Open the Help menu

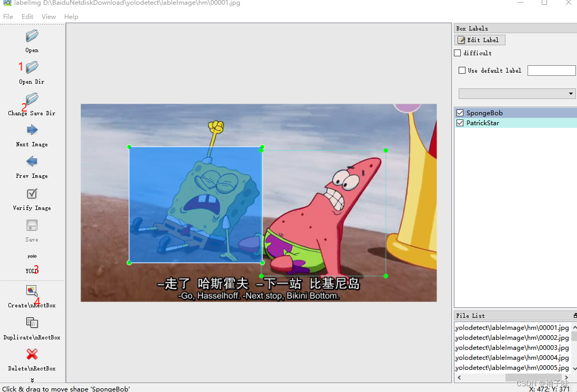pyautogui.click(x=71, y=16)
